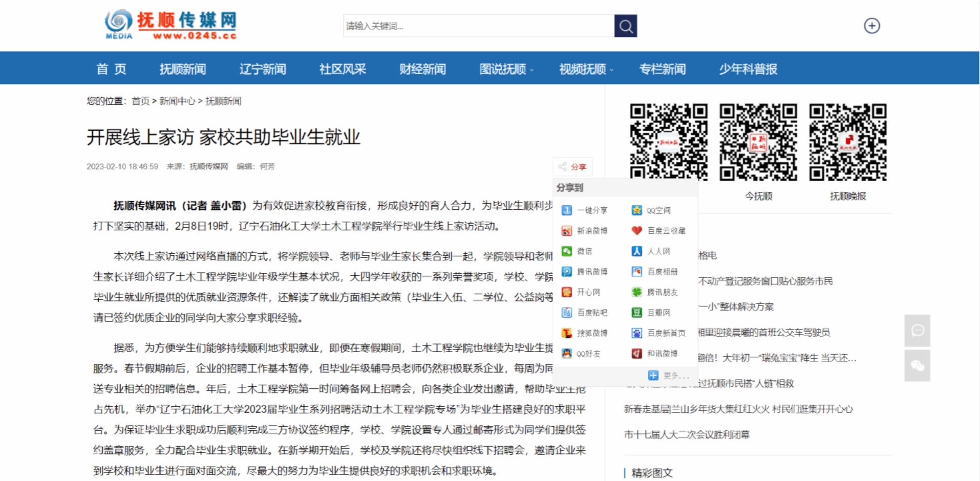Click the circled plus icon at top right

tap(871, 26)
